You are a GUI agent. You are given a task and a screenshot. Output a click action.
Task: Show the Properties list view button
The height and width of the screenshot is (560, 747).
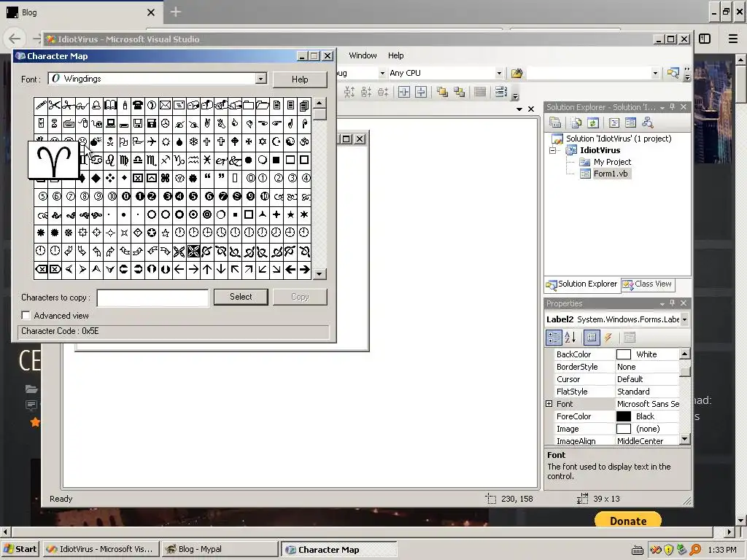click(591, 338)
